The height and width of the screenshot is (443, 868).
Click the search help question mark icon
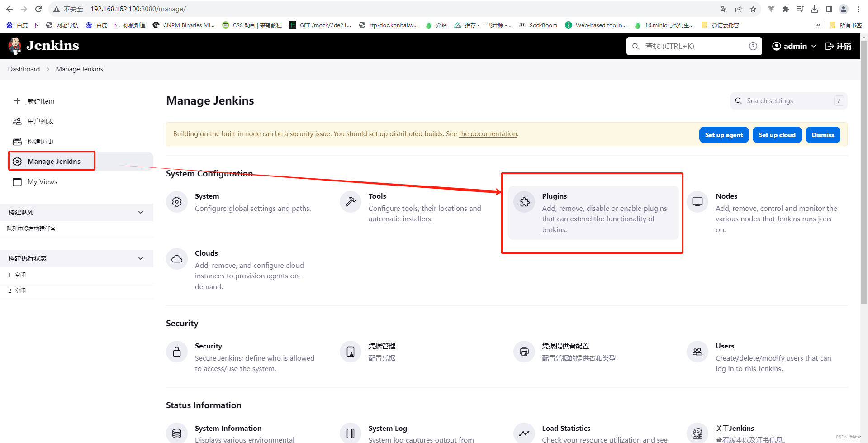(x=753, y=46)
